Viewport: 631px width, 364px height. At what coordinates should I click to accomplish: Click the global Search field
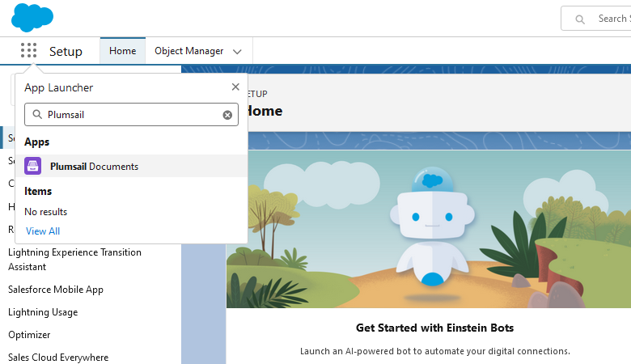click(x=596, y=19)
